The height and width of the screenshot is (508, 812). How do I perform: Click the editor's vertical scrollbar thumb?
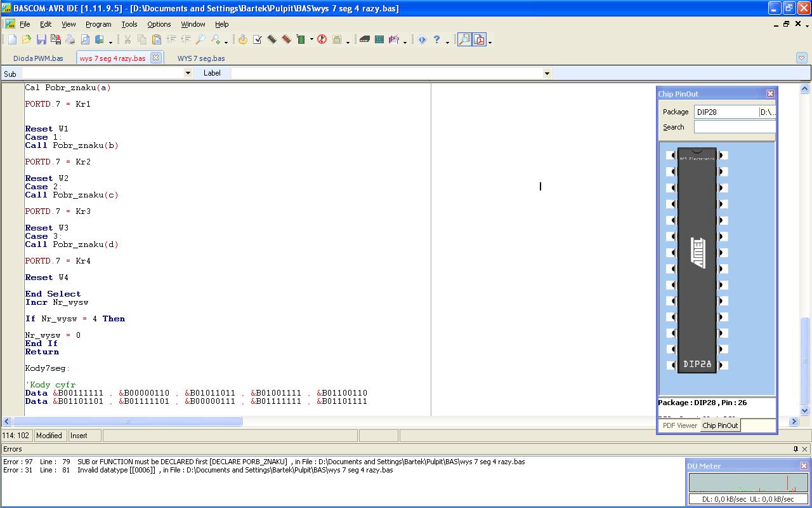(x=805, y=360)
